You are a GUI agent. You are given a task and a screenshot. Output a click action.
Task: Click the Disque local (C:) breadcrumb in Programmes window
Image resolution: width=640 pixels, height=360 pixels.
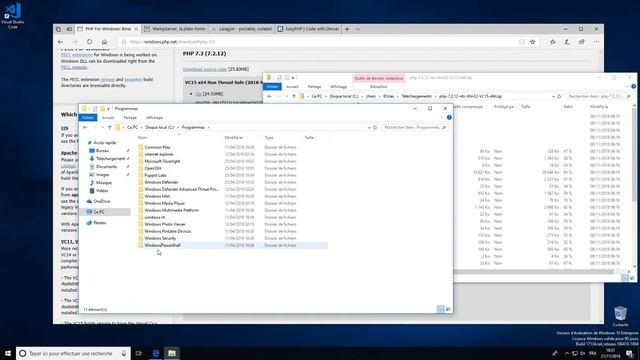point(160,127)
